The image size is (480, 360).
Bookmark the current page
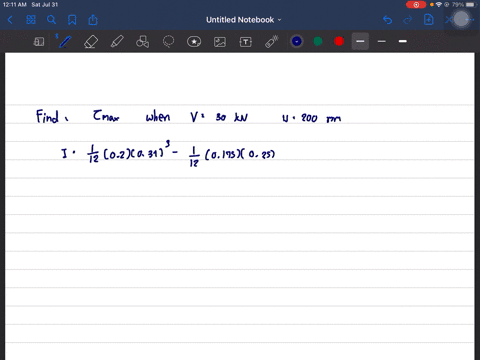tap(72, 20)
